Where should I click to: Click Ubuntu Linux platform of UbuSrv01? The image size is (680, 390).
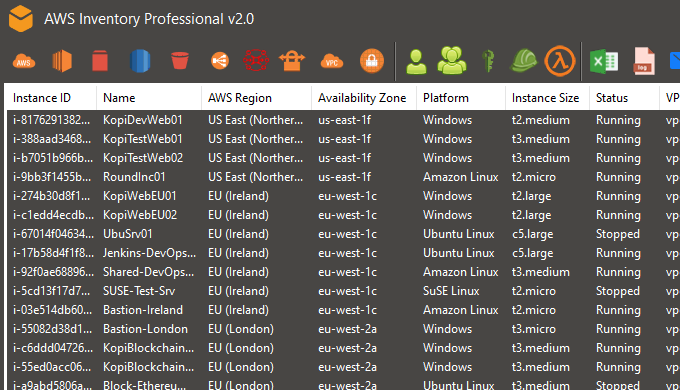click(x=459, y=234)
